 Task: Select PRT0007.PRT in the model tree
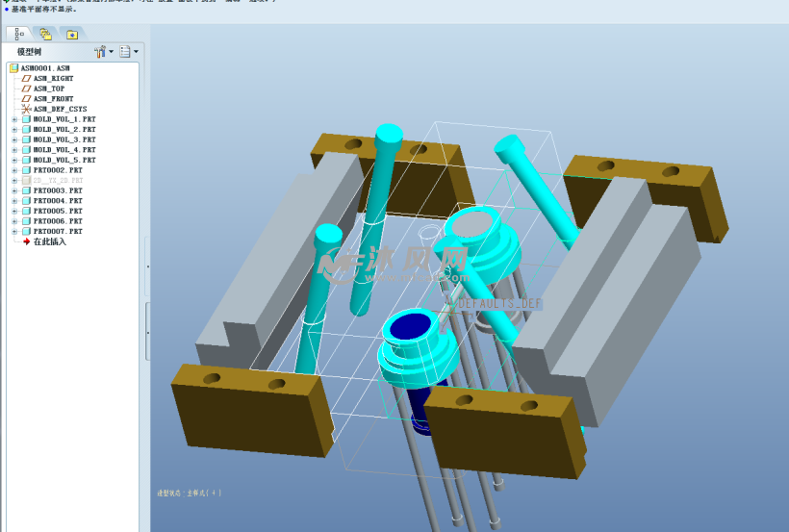click(58, 232)
